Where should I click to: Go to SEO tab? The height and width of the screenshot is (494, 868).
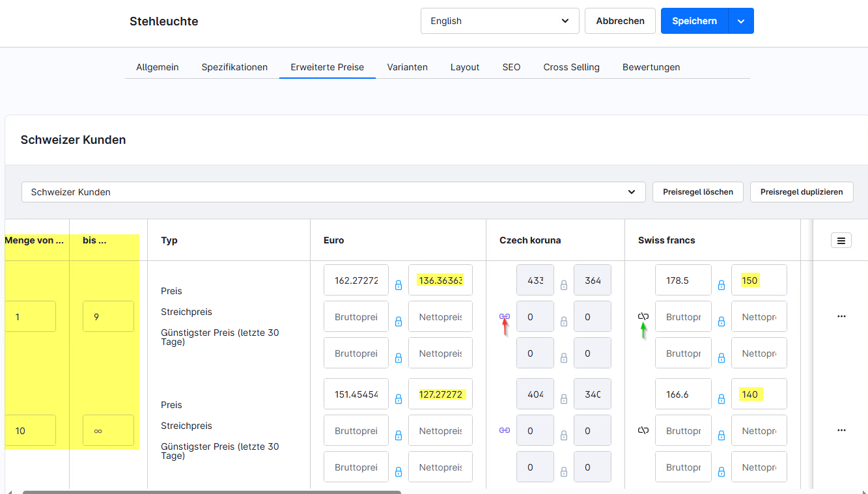tap(511, 67)
